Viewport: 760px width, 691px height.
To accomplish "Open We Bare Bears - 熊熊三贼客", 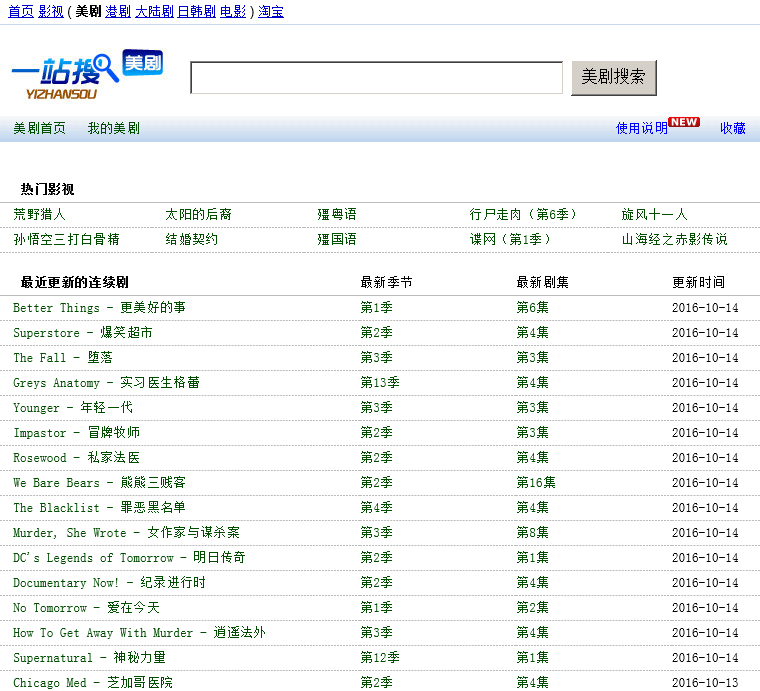I will [99, 483].
